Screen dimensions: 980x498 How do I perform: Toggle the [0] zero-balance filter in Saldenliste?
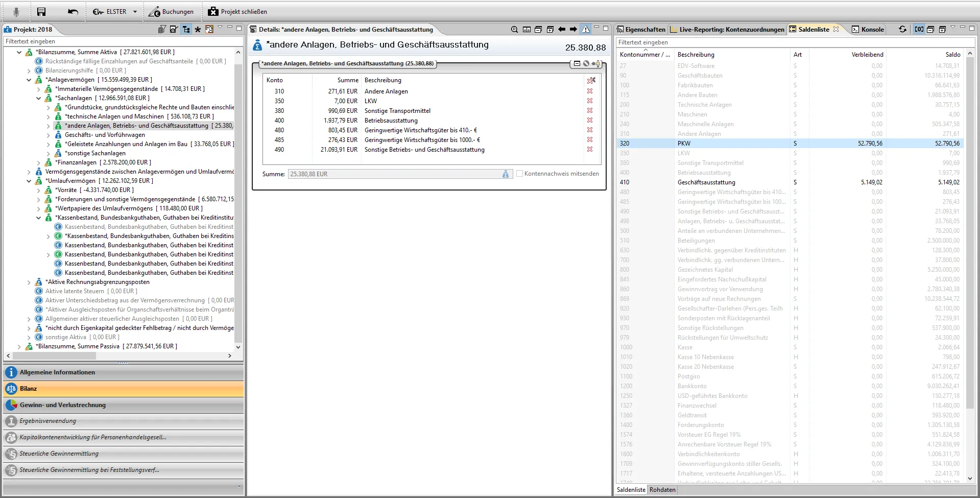(x=919, y=29)
